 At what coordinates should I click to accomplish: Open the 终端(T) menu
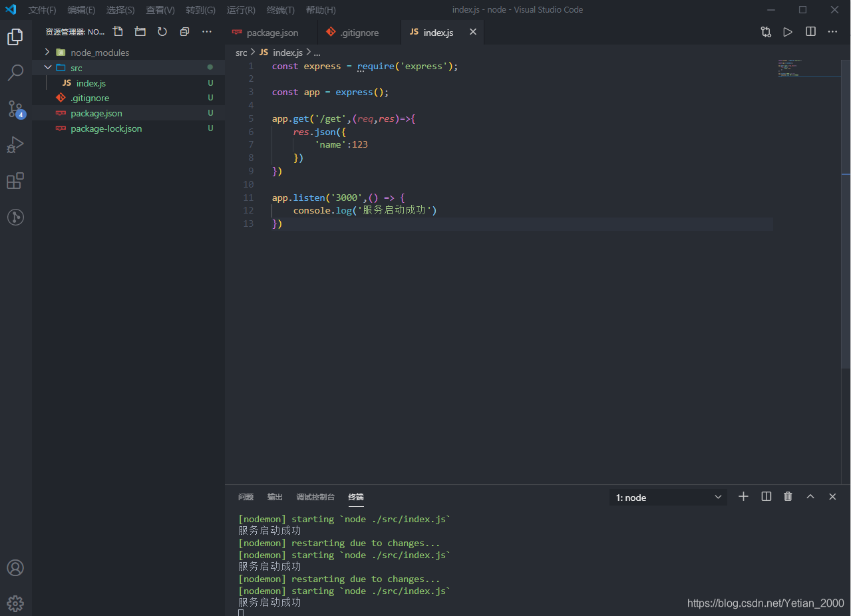(281, 10)
